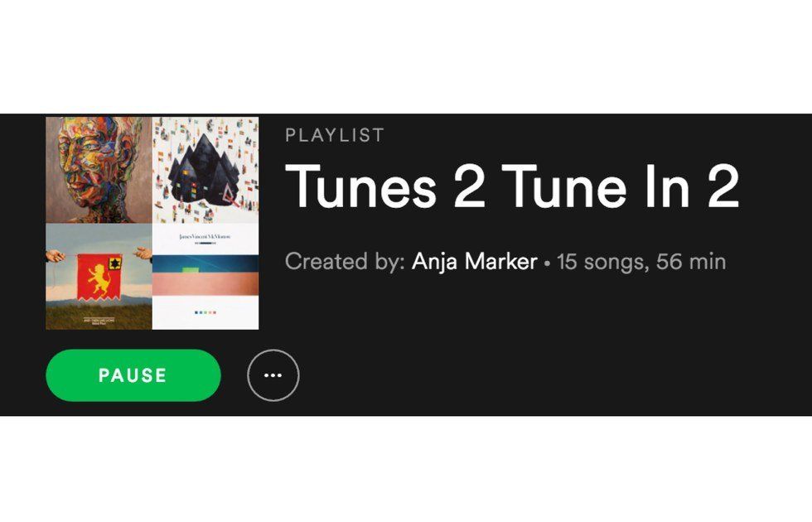Open Anja Marker's profile link
Image resolution: width=812 pixels, height=522 pixels.
pyautogui.click(x=474, y=262)
